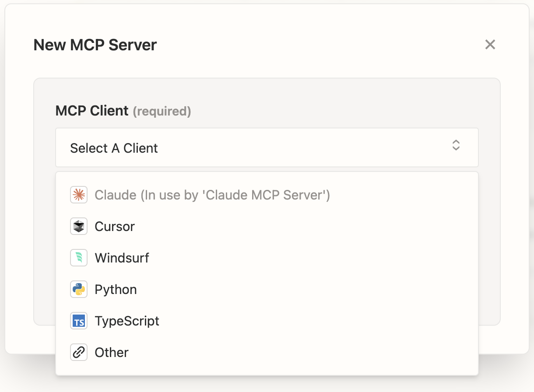Click the Python logo icon

point(79,289)
